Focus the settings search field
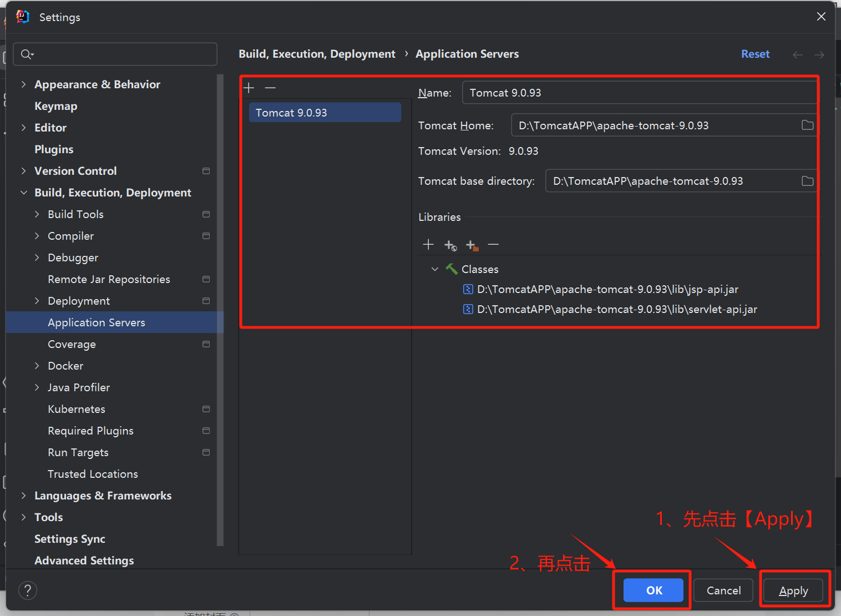 (x=115, y=54)
